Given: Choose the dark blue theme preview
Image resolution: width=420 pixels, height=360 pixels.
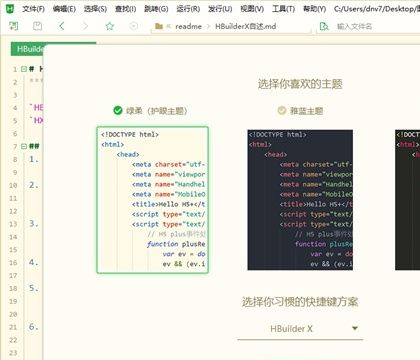Looking at the screenshot, I should click(x=300, y=200).
